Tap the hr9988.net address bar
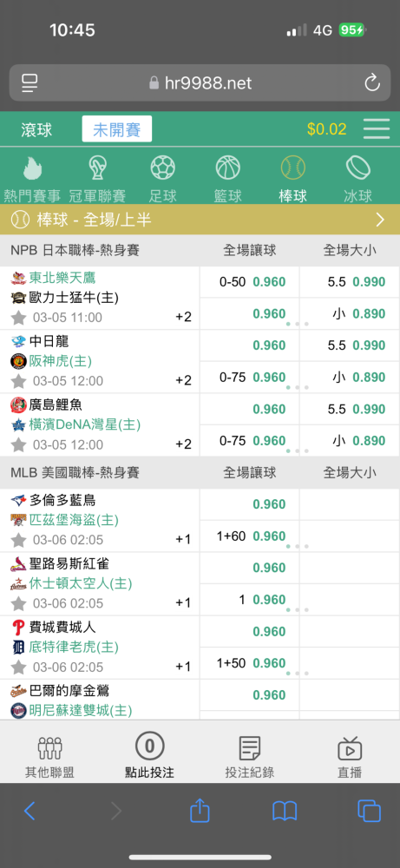This screenshot has height=868, width=400. 200,83
